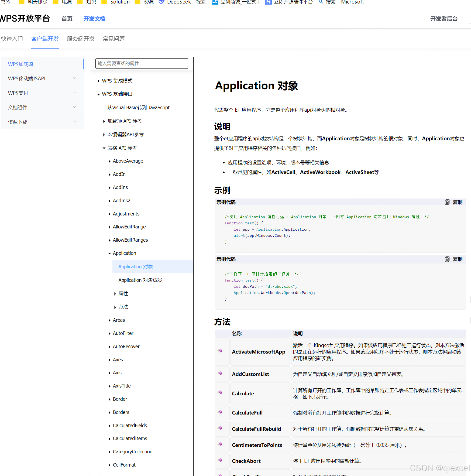Open 开发文档 in top navigation
The width and height of the screenshot is (471, 476).
click(x=94, y=19)
